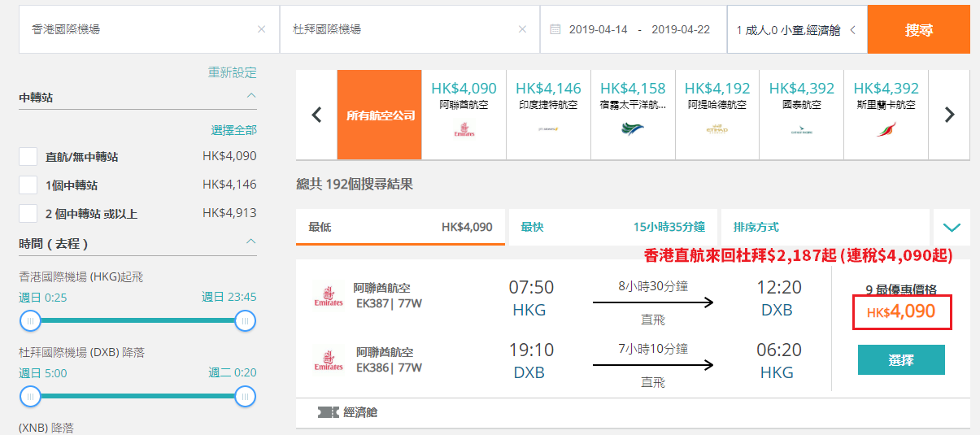980x435 pixels.
Task: Switch to the 最快 results tab
Action: tap(613, 227)
